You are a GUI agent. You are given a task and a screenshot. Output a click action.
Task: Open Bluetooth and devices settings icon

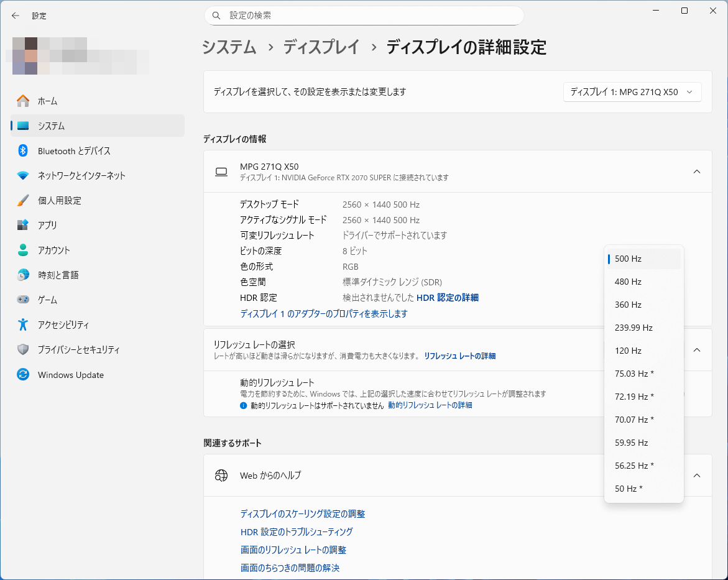[23, 151]
